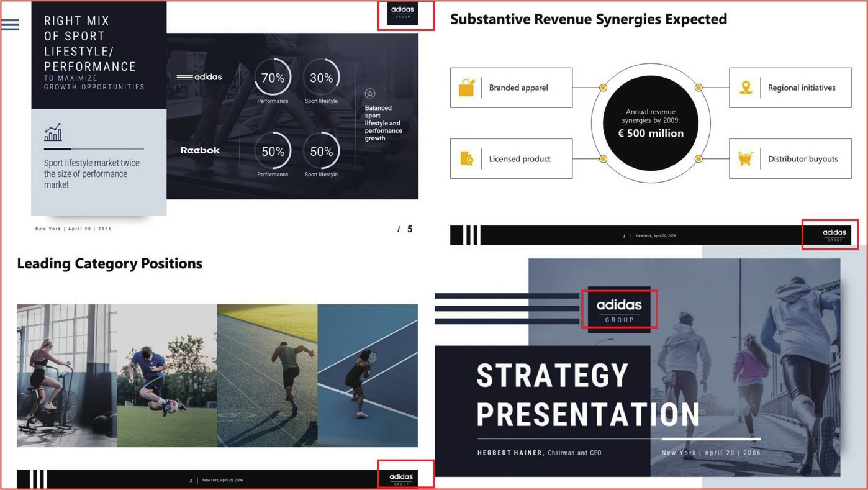
Task: Click yellow connector dot next to Licensed product
Action: tap(603, 159)
